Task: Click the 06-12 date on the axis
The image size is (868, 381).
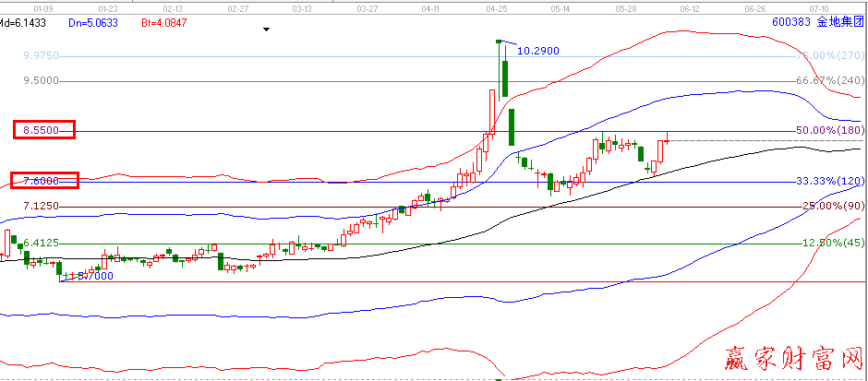Action: point(689,6)
